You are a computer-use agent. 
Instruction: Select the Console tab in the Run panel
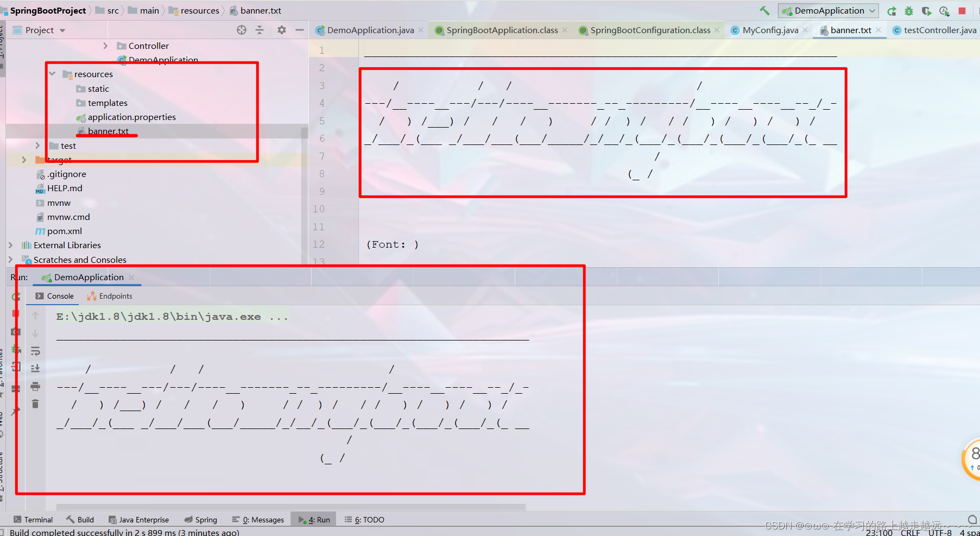click(54, 296)
